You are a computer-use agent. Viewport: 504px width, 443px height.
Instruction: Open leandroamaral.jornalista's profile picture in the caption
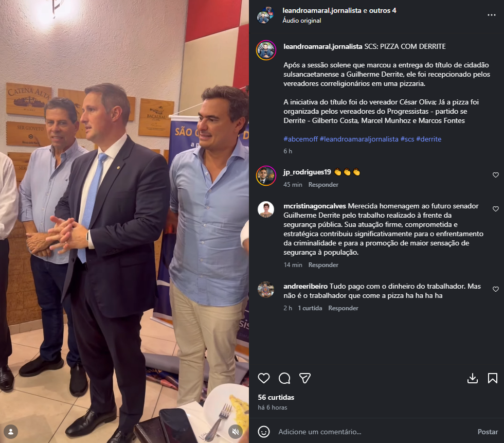point(266,50)
